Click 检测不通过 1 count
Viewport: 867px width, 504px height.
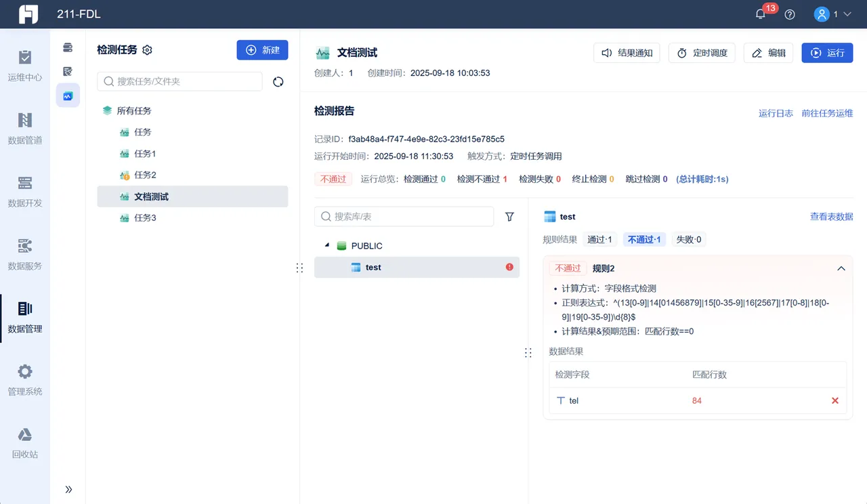click(x=482, y=179)
